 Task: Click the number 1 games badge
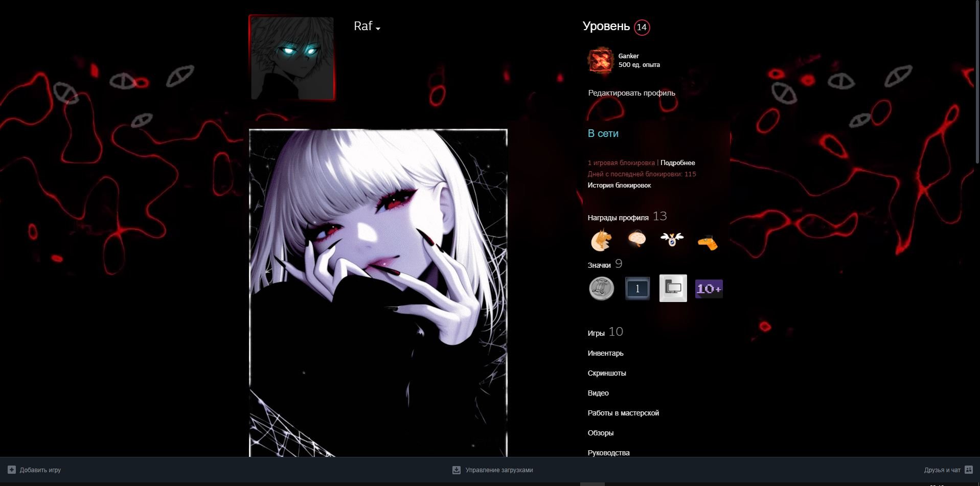coord(637,288)
